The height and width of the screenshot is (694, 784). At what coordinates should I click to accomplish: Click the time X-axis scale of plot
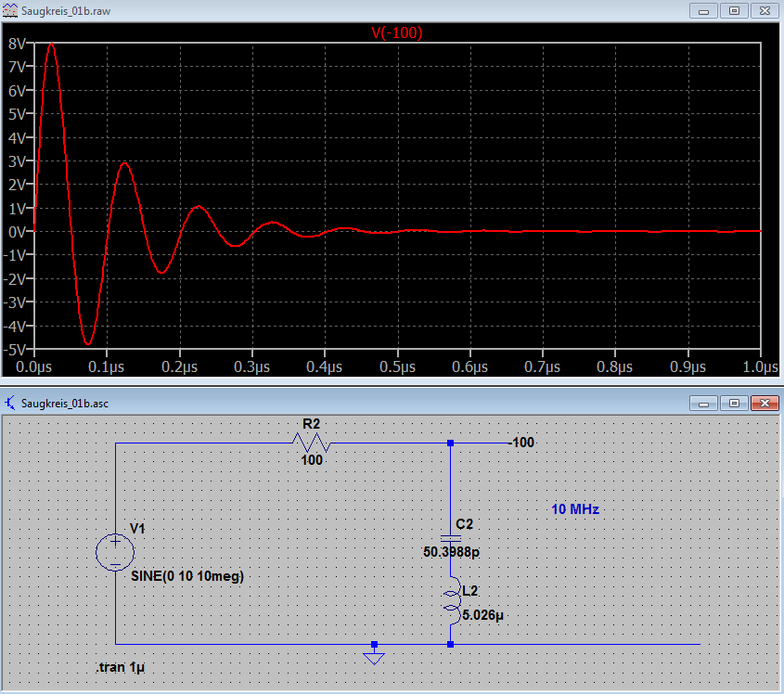pyautogui.click(x=397, y=367)
